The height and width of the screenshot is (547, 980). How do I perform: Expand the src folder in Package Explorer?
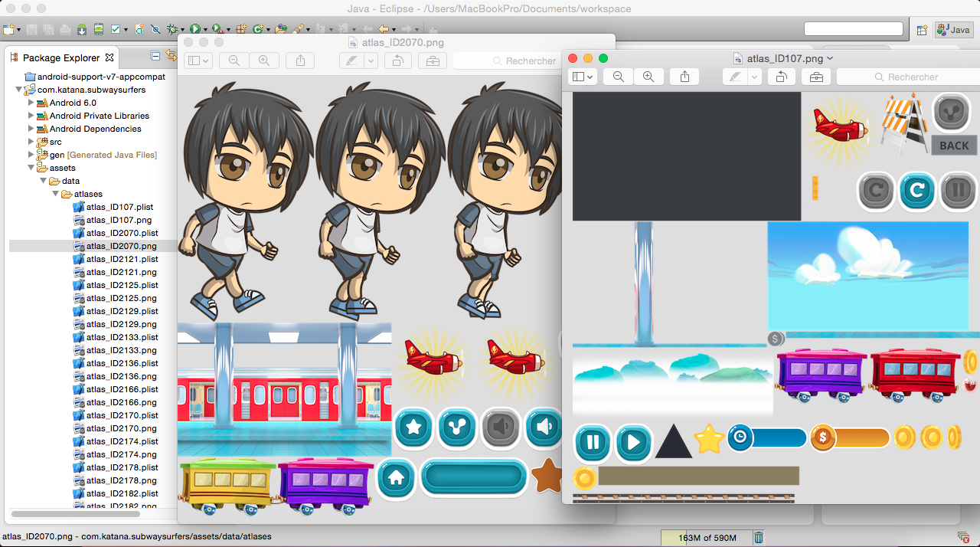[31, 142]
